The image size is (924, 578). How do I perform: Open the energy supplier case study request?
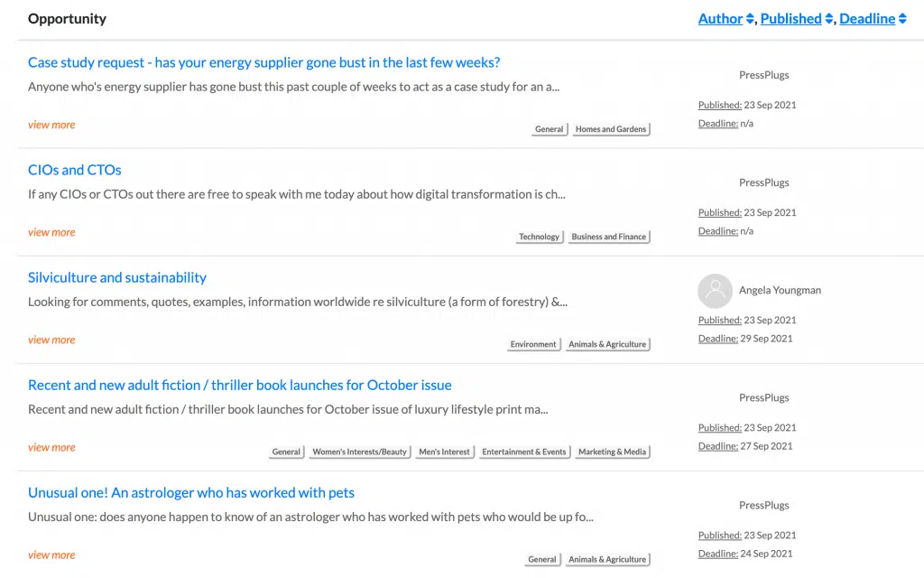(x=263, y=62)
